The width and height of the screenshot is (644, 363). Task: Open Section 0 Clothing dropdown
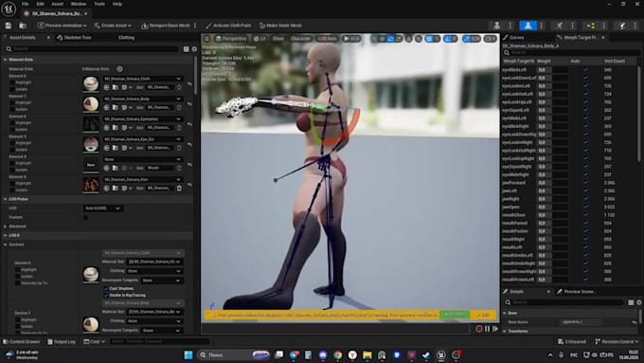tap(154, 271)
